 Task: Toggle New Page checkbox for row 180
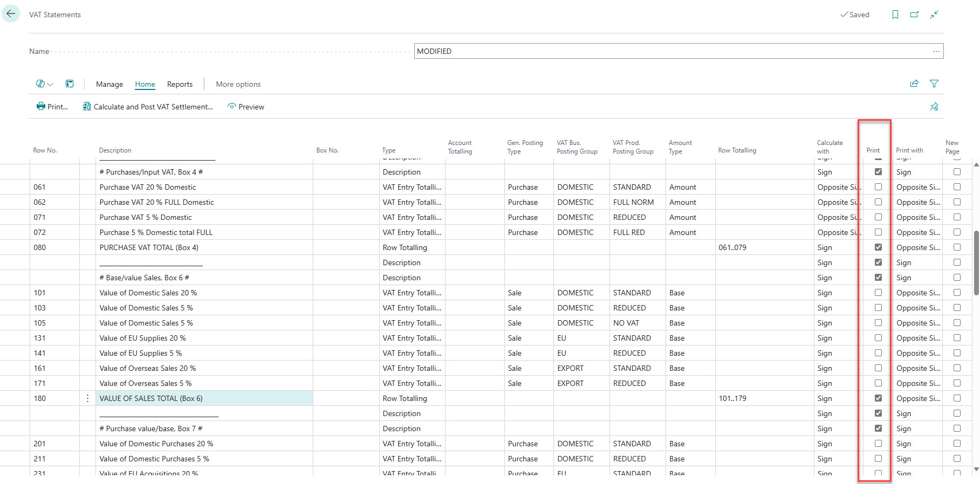coord(957,398)
